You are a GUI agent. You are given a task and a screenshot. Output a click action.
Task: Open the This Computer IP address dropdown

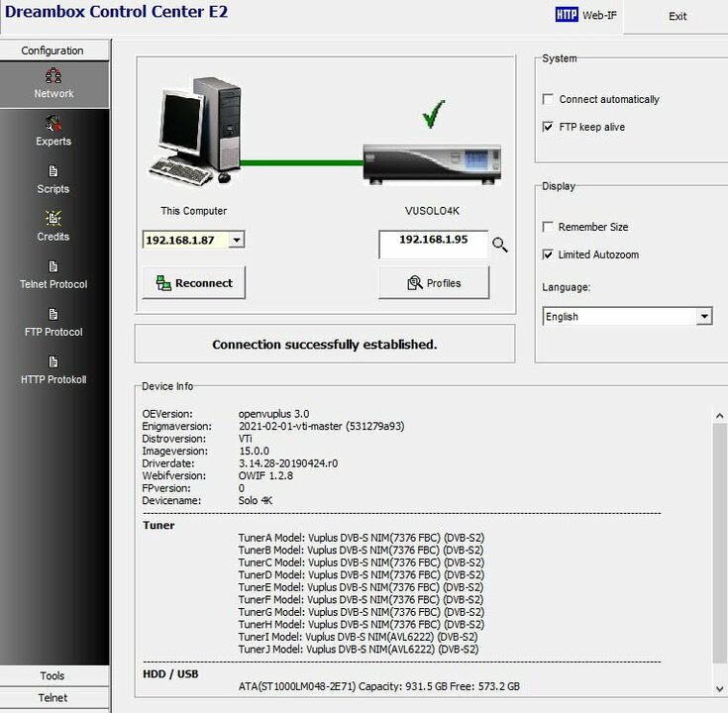pos(236,240)
